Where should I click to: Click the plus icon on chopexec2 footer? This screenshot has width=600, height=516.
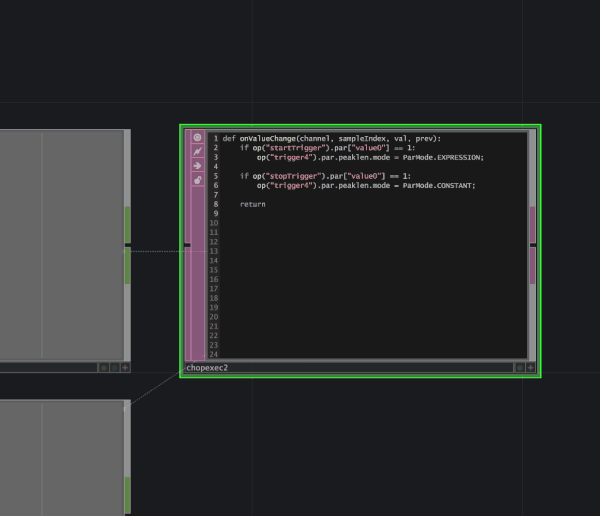click(530, 368)
